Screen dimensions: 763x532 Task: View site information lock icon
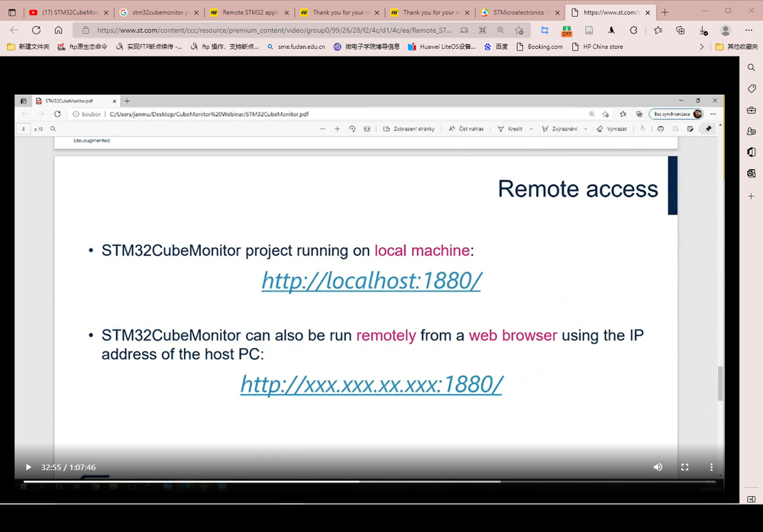tap(86, 31)
